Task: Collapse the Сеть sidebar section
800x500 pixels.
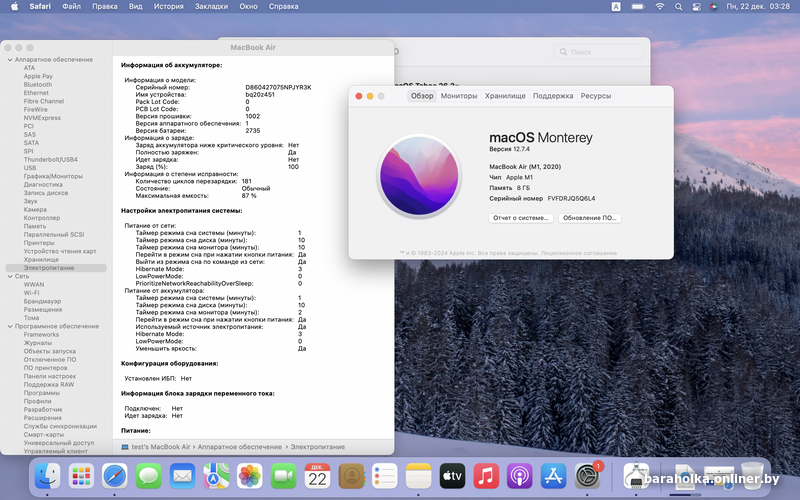Action: click(x=9, y=276)
